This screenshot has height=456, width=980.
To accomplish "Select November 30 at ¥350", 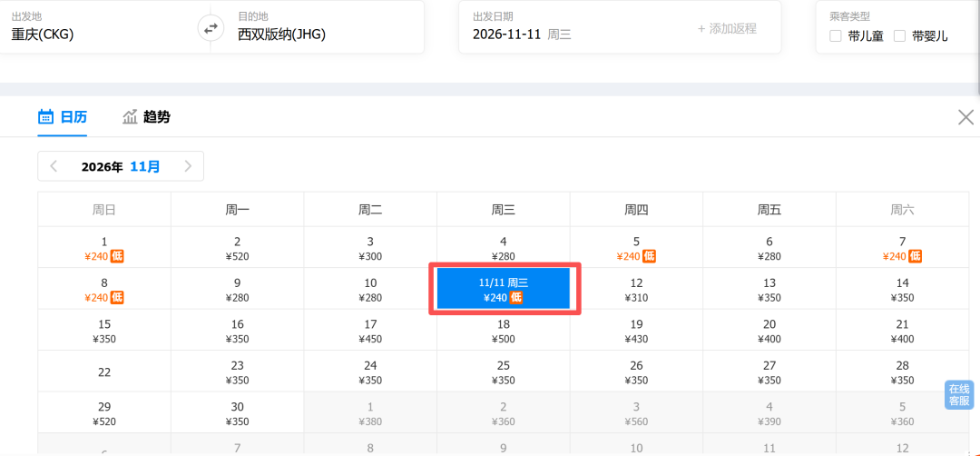I will tap(238, 412).
